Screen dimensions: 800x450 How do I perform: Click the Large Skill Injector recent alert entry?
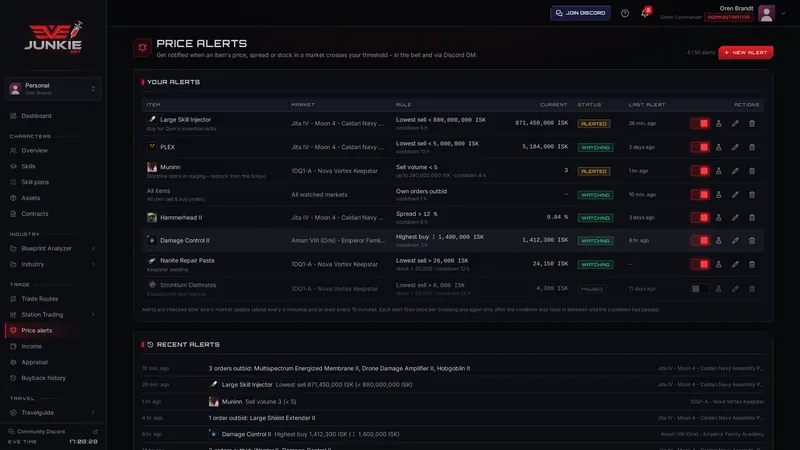[453, 385]
